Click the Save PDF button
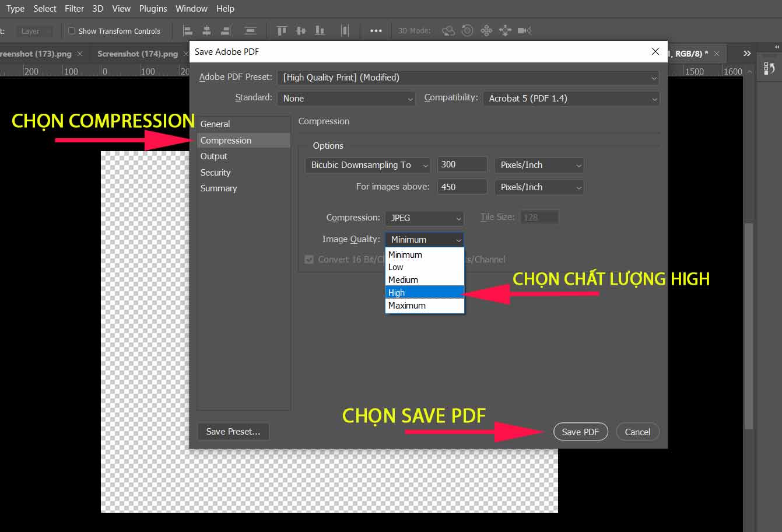The width and height of the screenshot is (782, 532). 580,432
